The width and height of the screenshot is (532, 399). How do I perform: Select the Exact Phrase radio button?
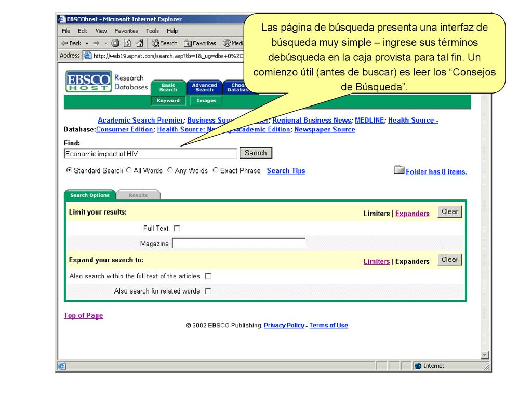click(216, 170)
